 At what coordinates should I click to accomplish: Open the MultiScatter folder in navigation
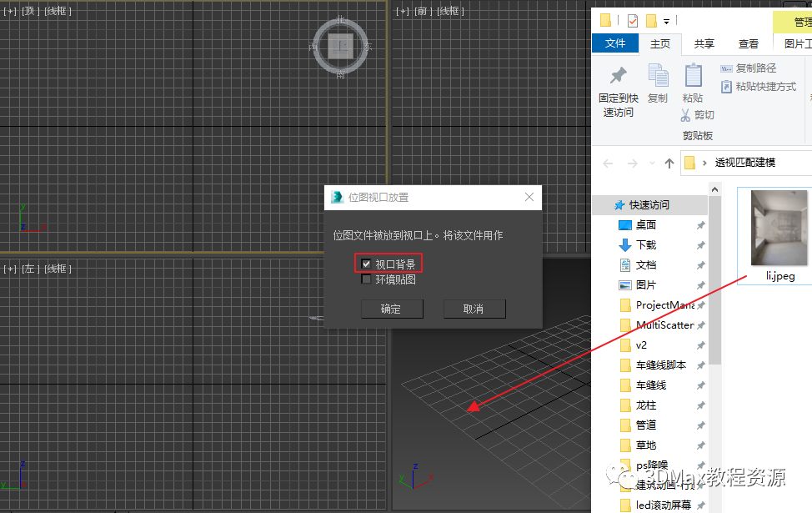click(665, 325)
